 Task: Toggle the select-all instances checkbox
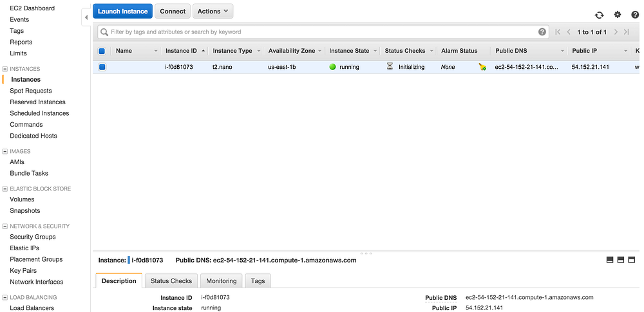(102, 51)
